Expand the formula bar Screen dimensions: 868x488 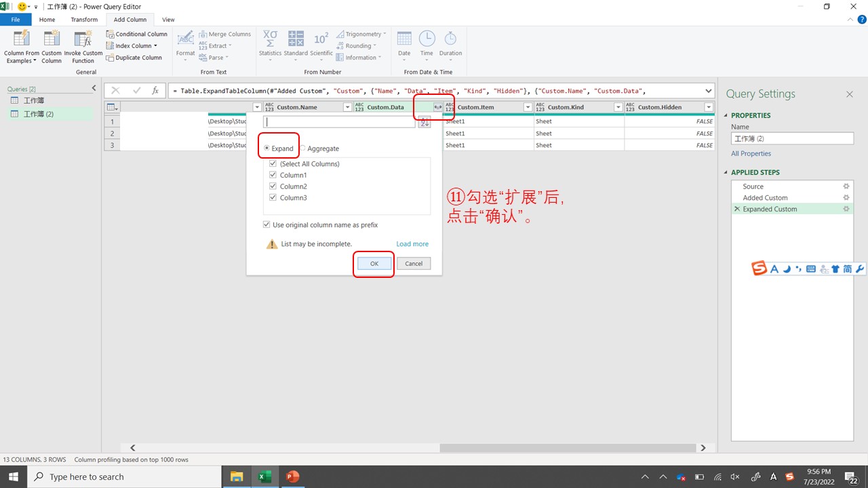click(x=709, y=90)
